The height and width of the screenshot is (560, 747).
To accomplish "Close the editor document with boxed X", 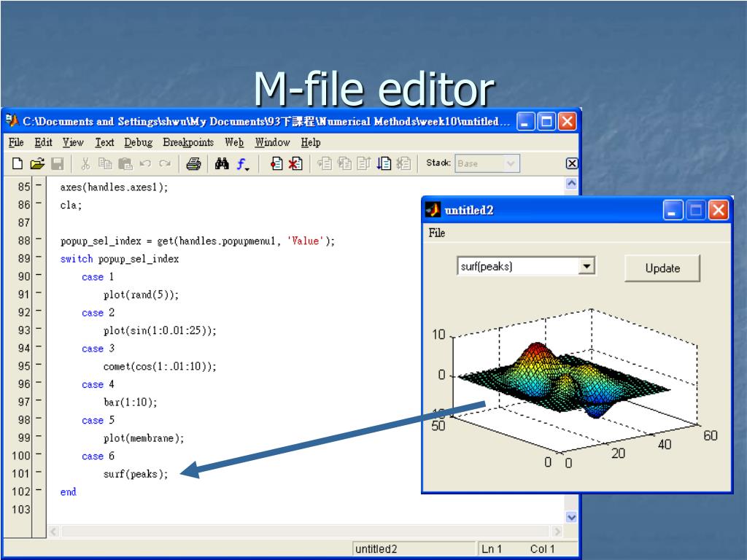I will click(572, 164).
